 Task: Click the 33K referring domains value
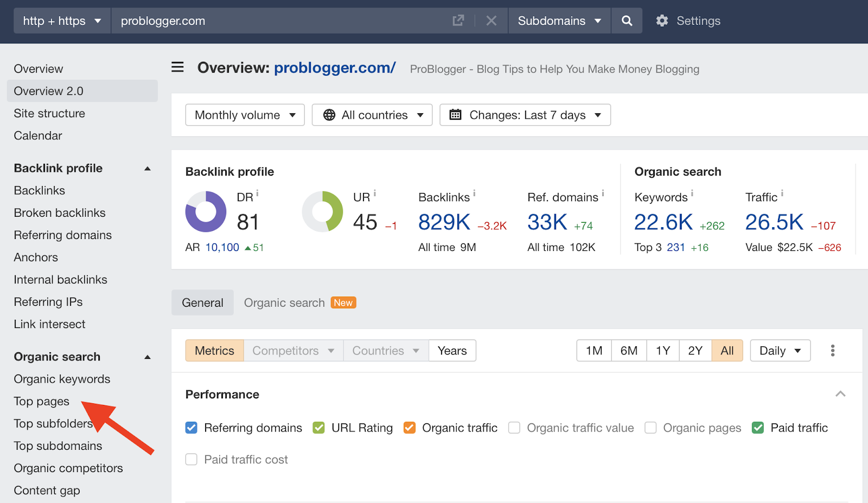(x=547, y=222)
